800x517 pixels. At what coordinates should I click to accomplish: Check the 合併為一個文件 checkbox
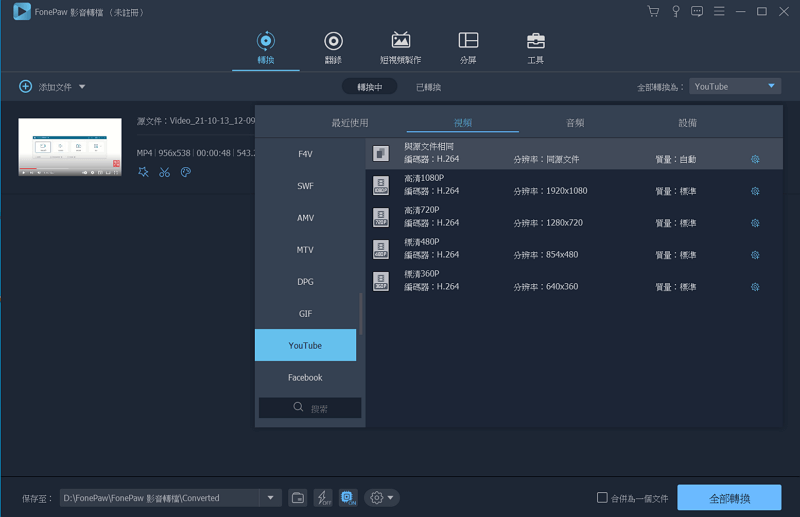coord(602,498)
